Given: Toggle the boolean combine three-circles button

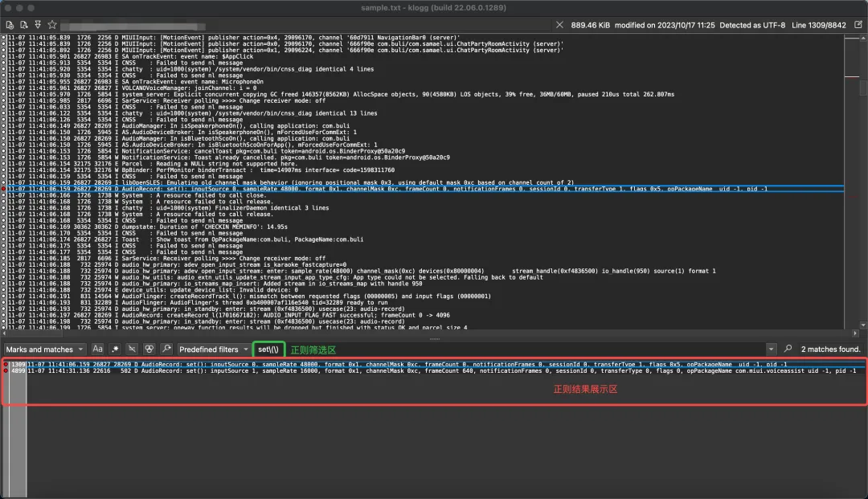Looking at the screenshot, I should click(x=149, y=349).
